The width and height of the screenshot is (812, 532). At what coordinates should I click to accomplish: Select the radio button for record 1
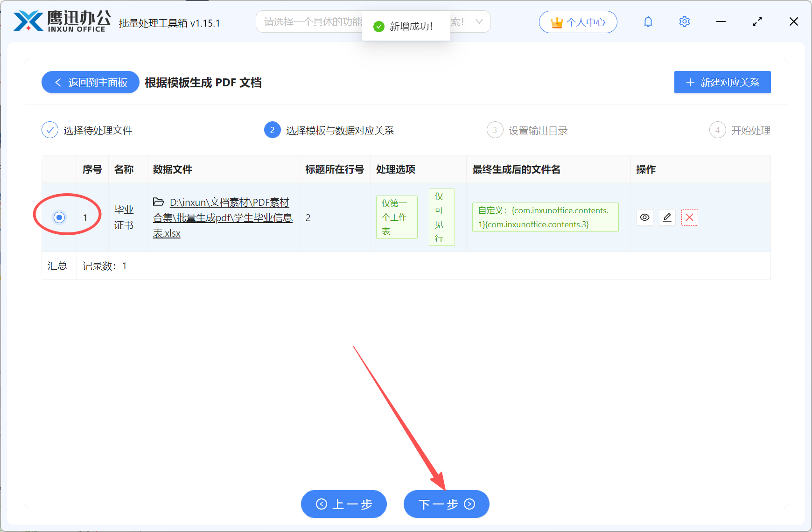point(59,217)
